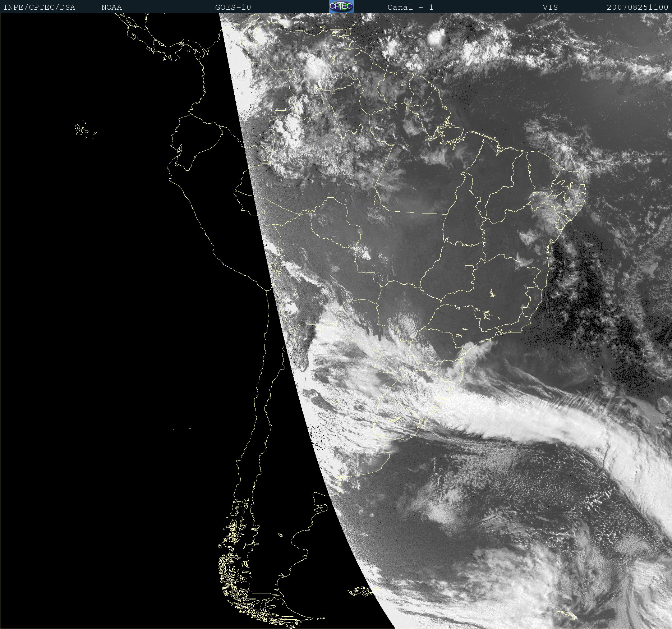Click the NOAA label in header

(x=112, y=7)
